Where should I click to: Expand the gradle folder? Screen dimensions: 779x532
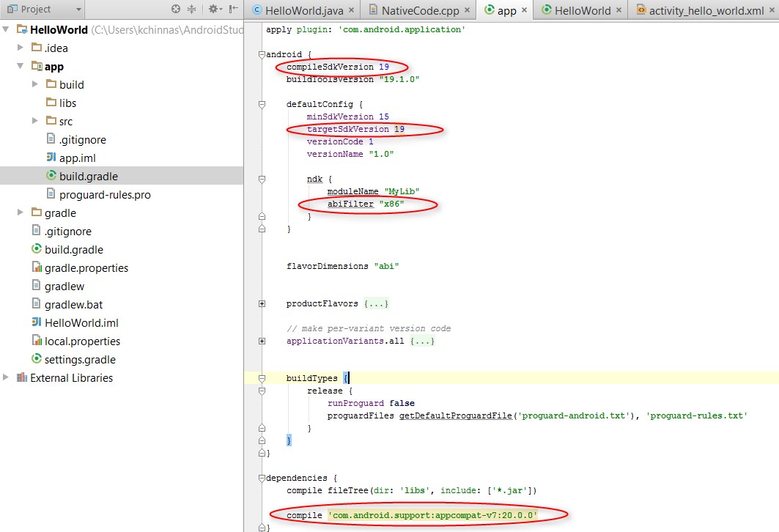pyautogui.click(x=21, y=213)
